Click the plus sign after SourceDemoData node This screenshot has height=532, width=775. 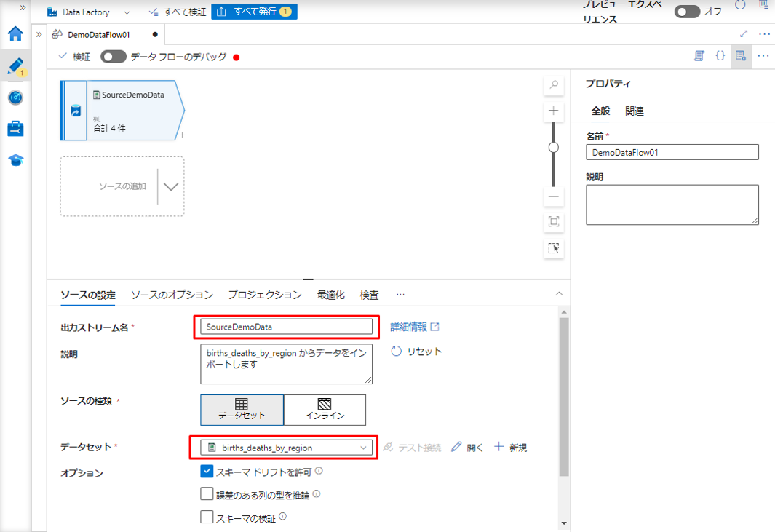183,135
